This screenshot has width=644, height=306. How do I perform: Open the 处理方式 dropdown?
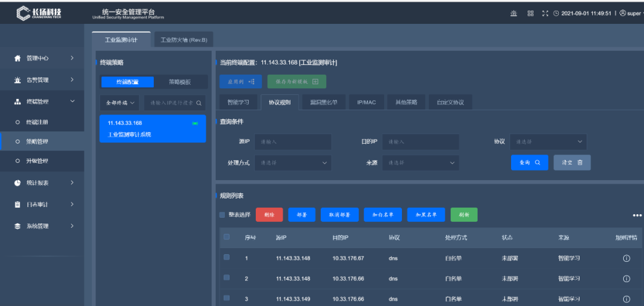pyautogui.click(x=292, y=162)
